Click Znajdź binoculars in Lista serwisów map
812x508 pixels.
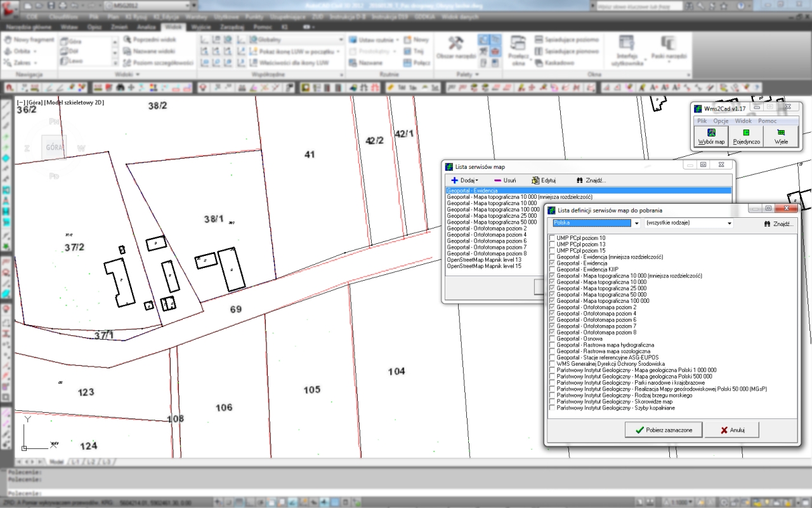coord(579,180)
